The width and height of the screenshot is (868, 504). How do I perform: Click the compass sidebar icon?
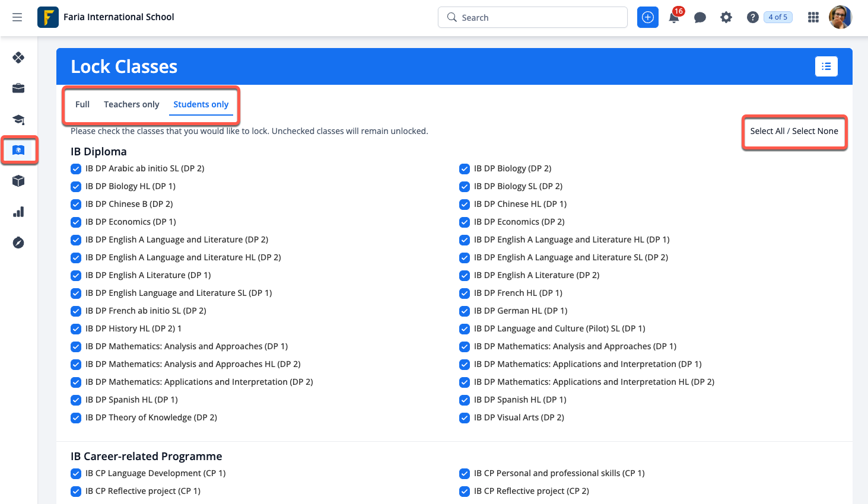click(18, 243)
